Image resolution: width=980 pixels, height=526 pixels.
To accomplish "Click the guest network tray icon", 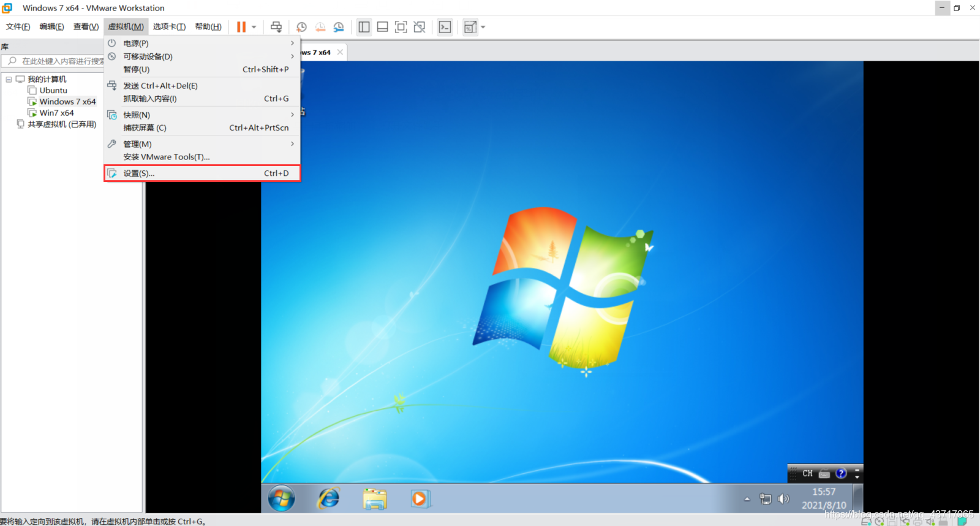I will (766, 499).
